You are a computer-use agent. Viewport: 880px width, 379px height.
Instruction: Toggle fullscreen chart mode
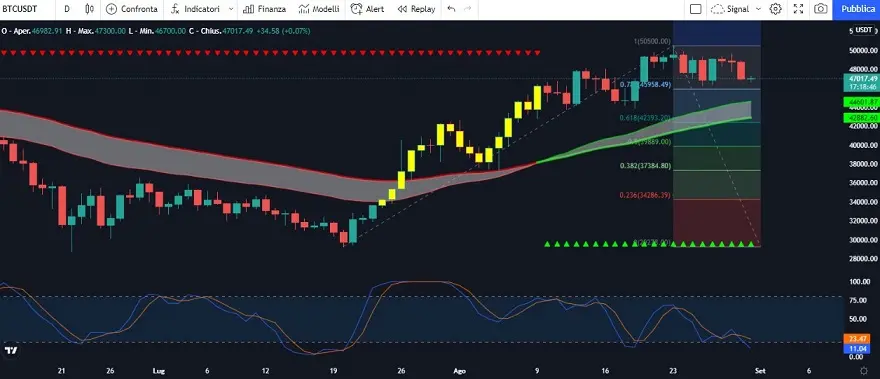pyautogui.click(x=799, y=9)
